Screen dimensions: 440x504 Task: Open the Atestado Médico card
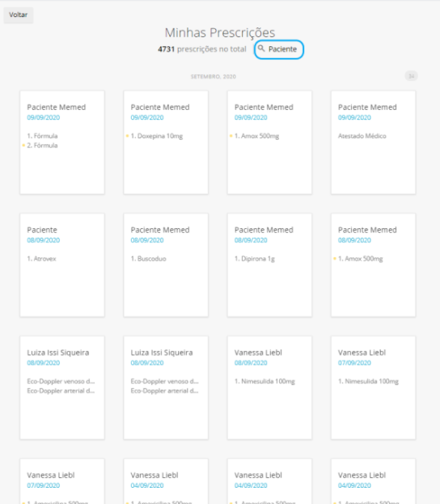pyautogui.click(x=373, y=142)
